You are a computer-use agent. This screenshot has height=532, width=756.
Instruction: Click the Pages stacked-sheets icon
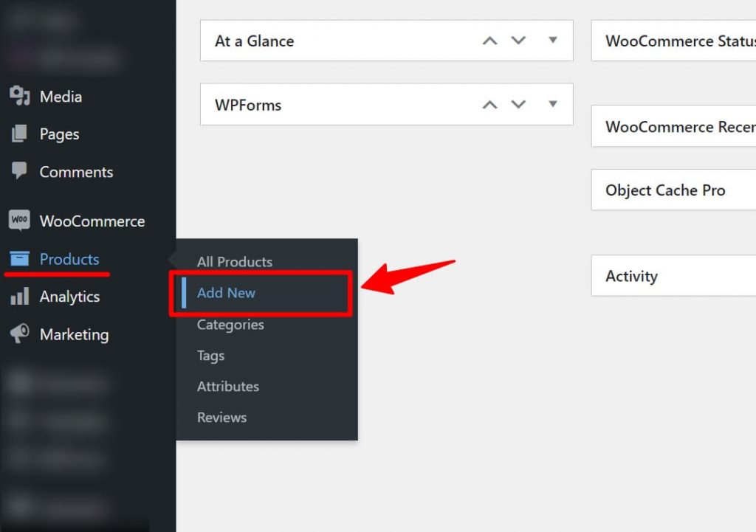19,134
